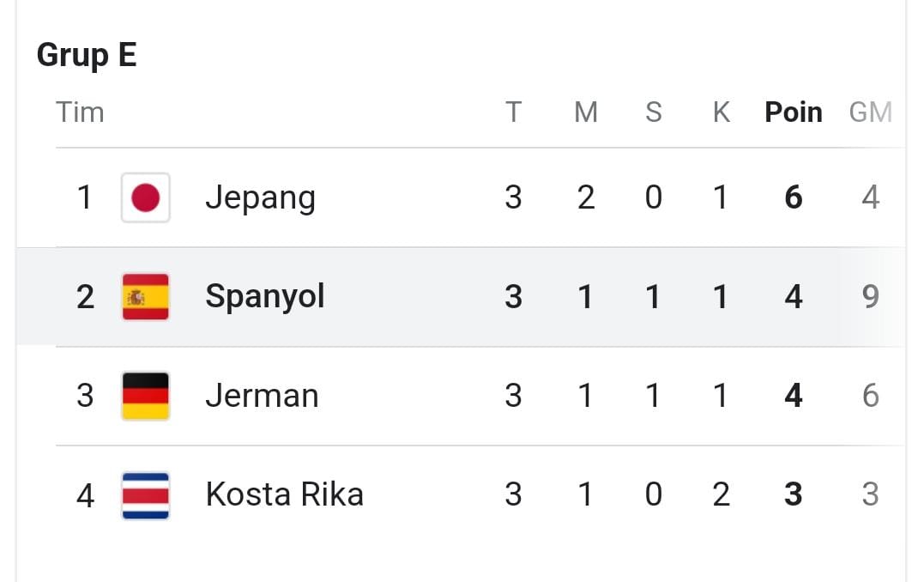
Task: Click the T column header
Action: (513, 112)
